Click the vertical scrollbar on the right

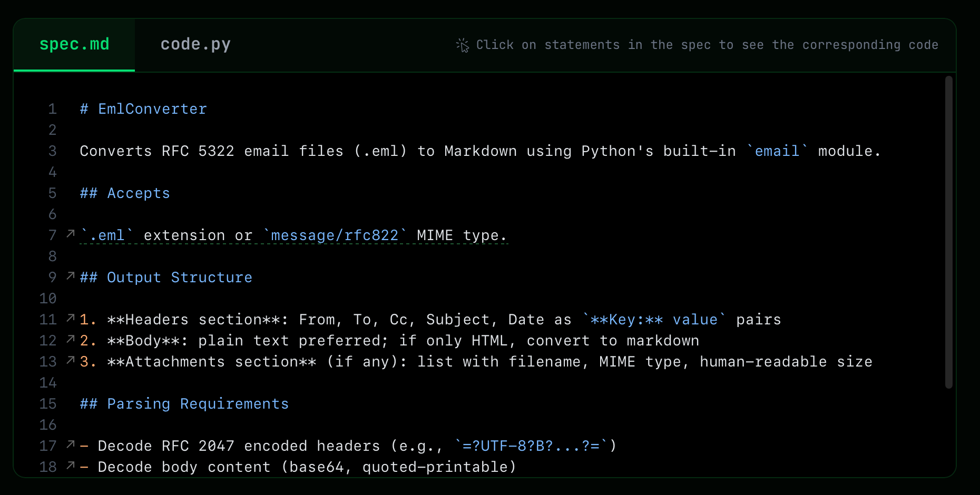(948, 232)
